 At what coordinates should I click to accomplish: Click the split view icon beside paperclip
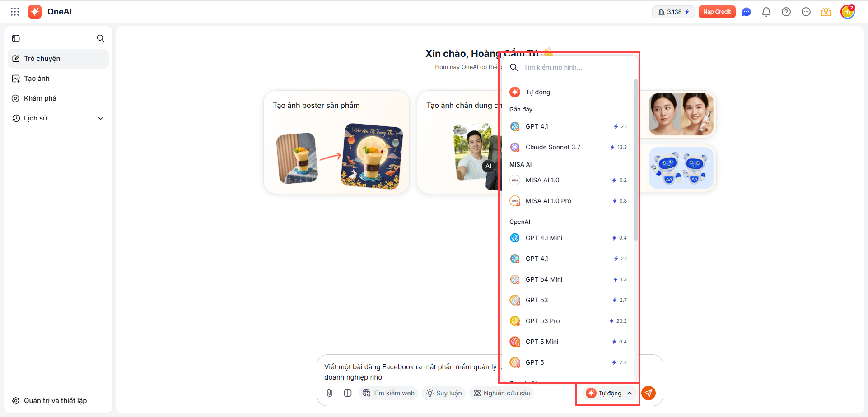(x=348, y=393)
